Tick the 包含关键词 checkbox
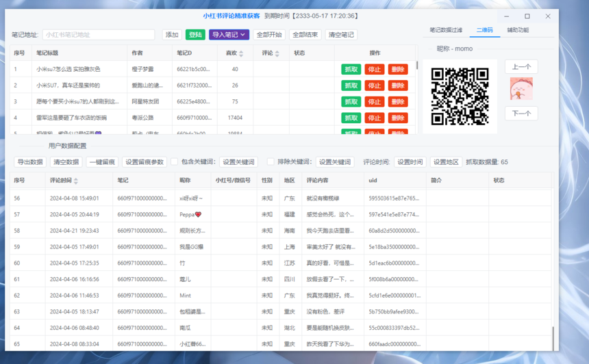Screen dimensions: 589x364 tap(174, 161)
